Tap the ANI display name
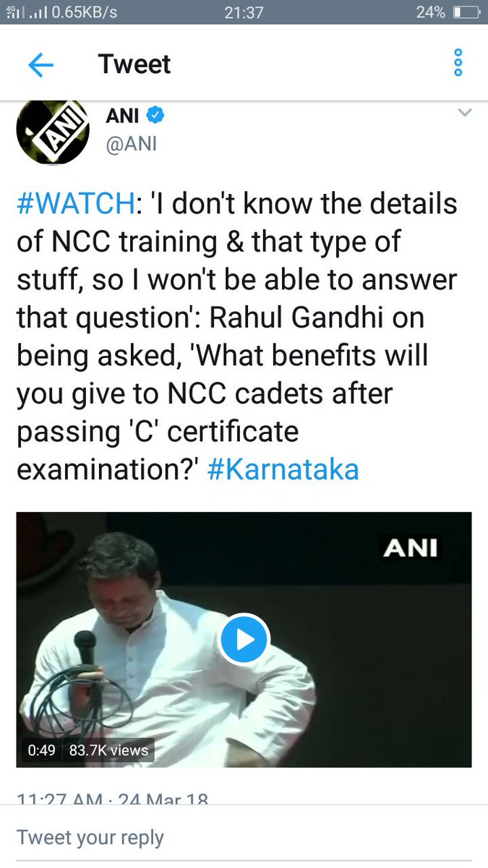Screen dimensions: 488x868 coord(122,115)
